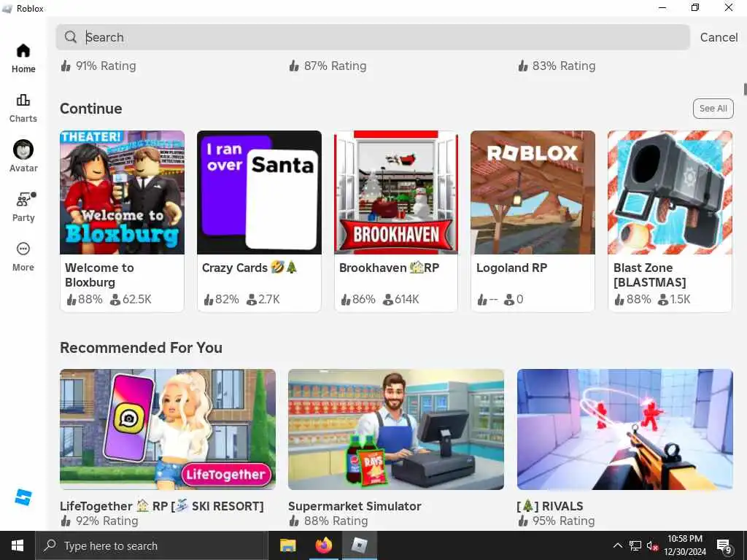Image resolution: width=747 pixels, height=560 pixels.
Task: Click the Welcome to Bloxburg title
Action: pos(99,275)
